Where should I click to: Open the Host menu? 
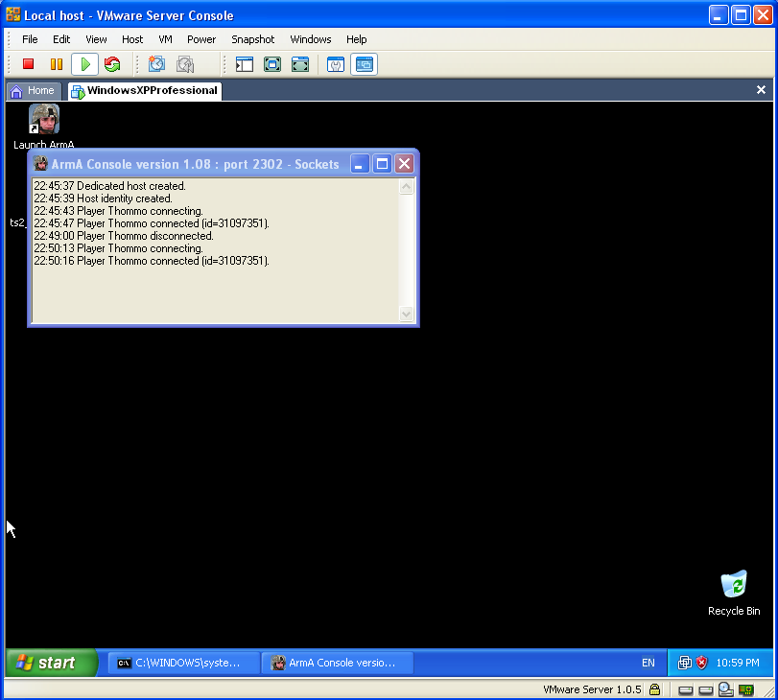coord(132,39)
